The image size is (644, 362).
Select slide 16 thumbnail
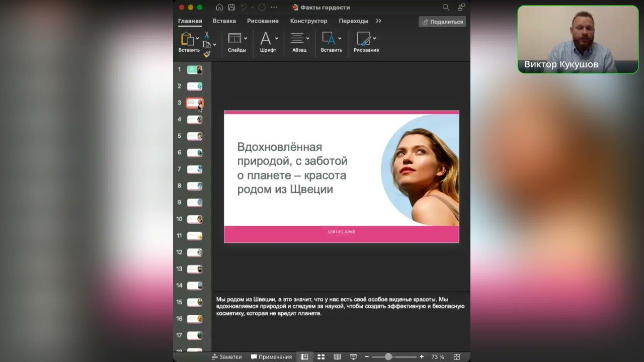click(x=195, y=319)
